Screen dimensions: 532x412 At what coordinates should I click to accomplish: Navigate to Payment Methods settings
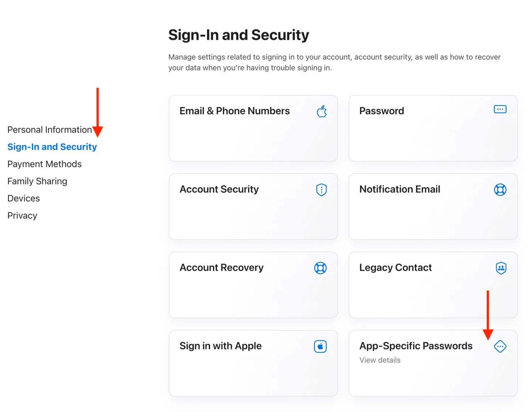[44, 164]
